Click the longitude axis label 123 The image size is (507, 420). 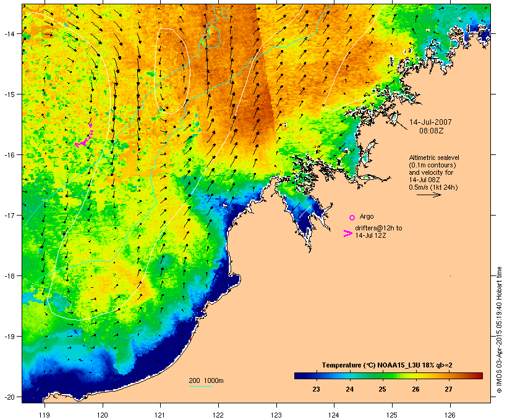coord(276,415)
